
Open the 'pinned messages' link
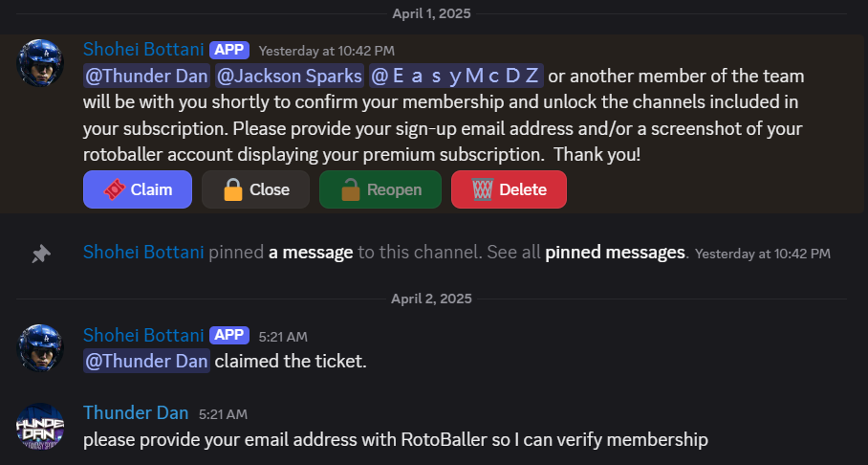point(615,253)
